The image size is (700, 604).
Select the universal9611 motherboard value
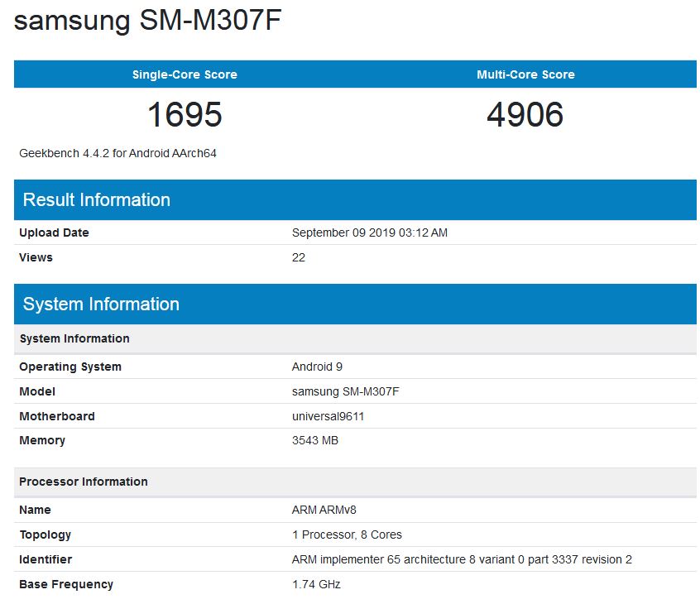point(328,416)
